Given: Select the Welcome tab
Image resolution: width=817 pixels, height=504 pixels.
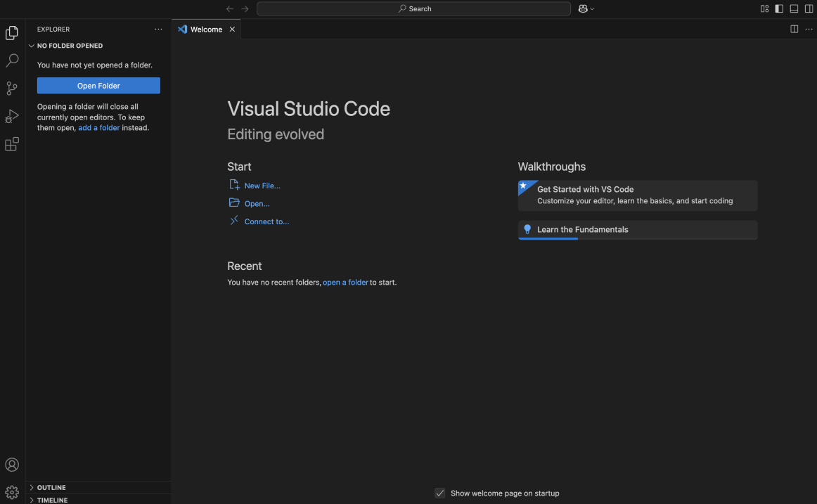Looking at the screenshot, I should [x=206, y=29].
